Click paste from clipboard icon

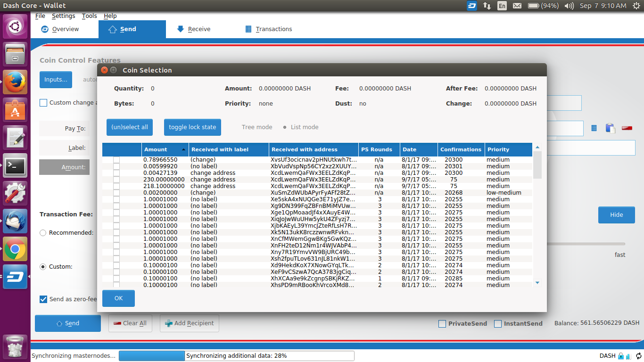coord(610,128)
